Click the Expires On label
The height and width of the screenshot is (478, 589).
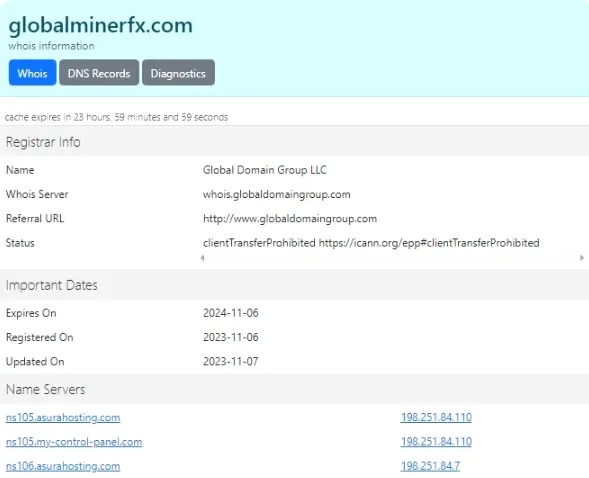(31, 313)
